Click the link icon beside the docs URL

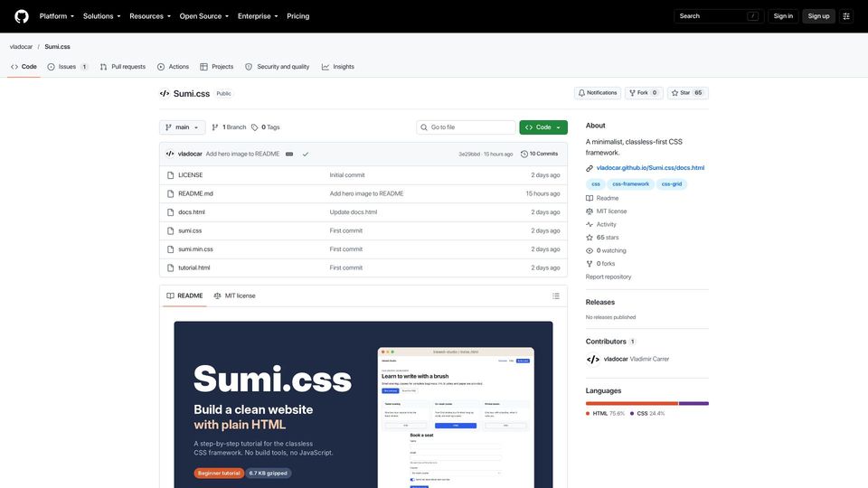pos(590,168)
